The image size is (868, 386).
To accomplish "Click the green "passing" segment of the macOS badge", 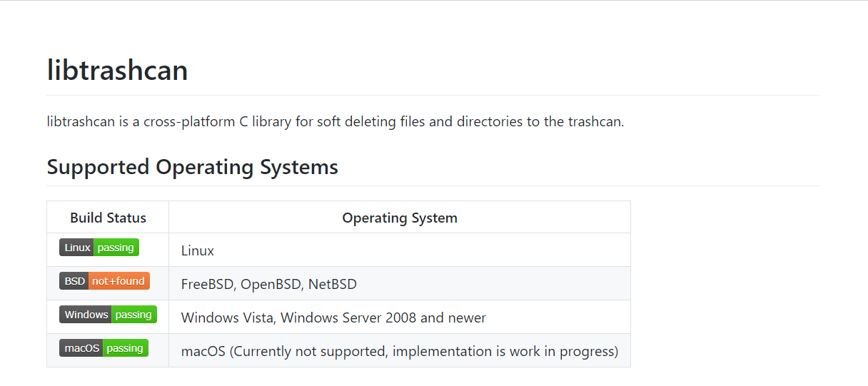I will [126, 348].
